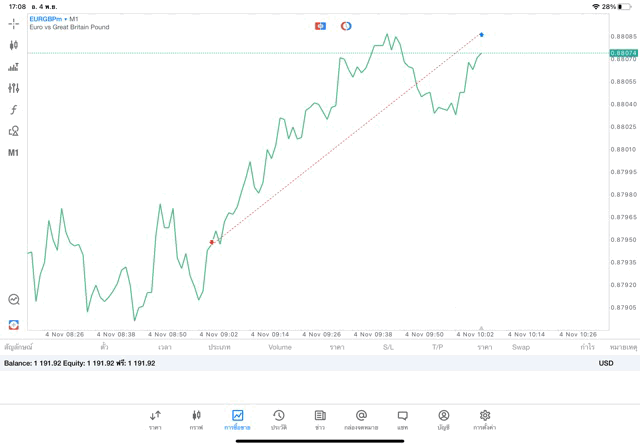Open the ข่าว news tab
Screen dimensions: 640x447
320,419
